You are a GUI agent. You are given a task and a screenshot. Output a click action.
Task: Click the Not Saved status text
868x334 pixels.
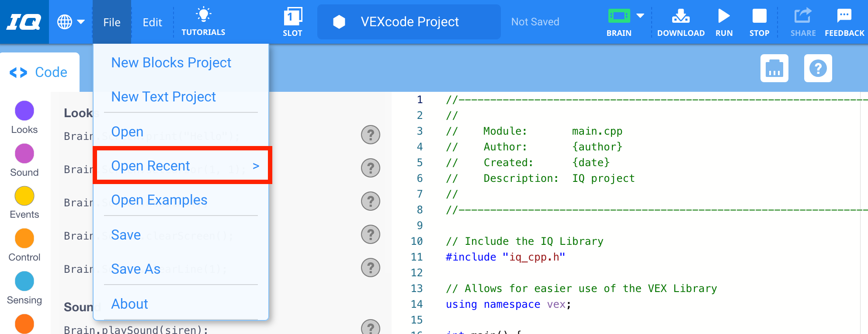click(535, 22)
